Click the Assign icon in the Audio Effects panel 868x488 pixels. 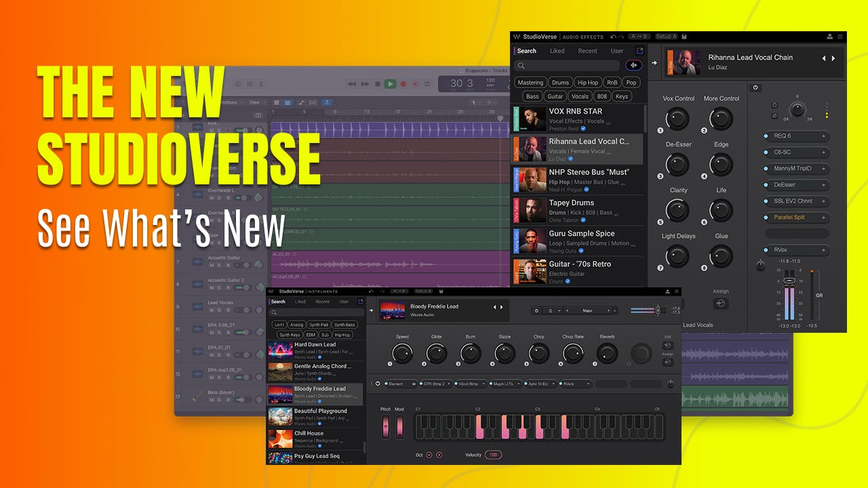click(x=720, y=304)
